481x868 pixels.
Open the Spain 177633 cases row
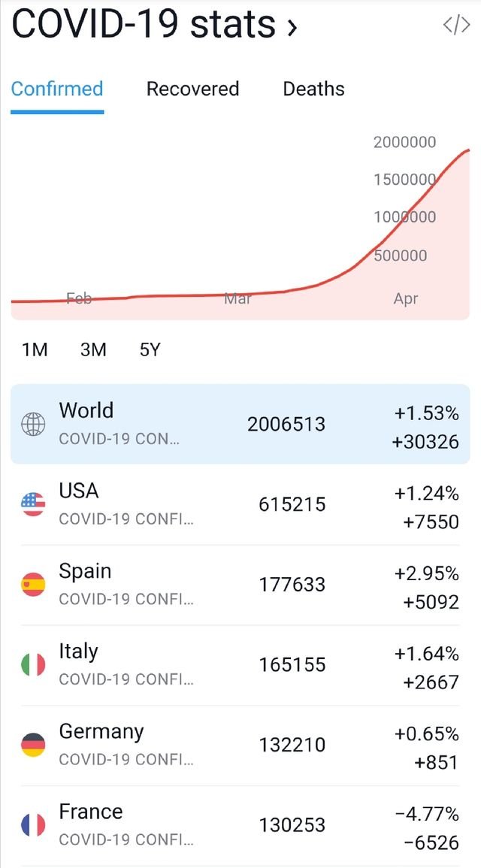240,585
